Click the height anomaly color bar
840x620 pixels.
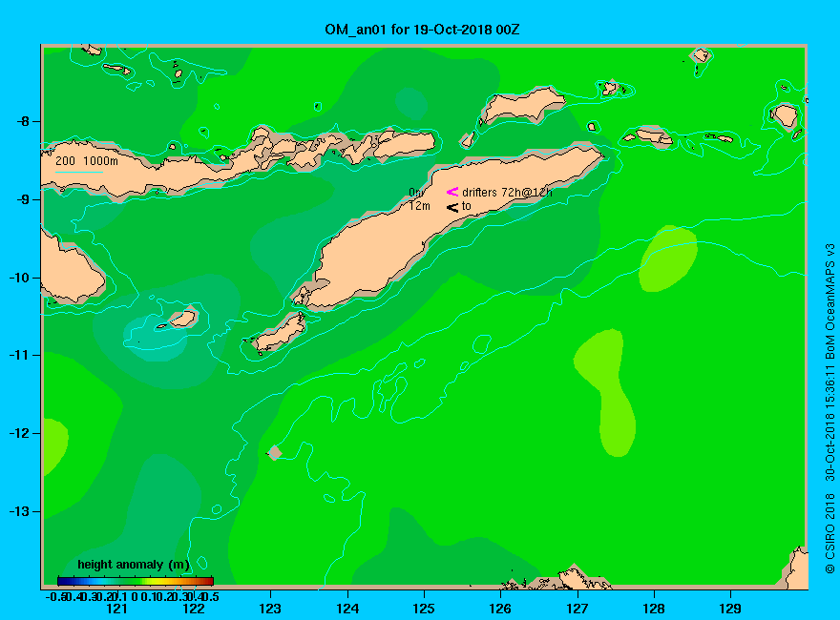pos(135,581)
